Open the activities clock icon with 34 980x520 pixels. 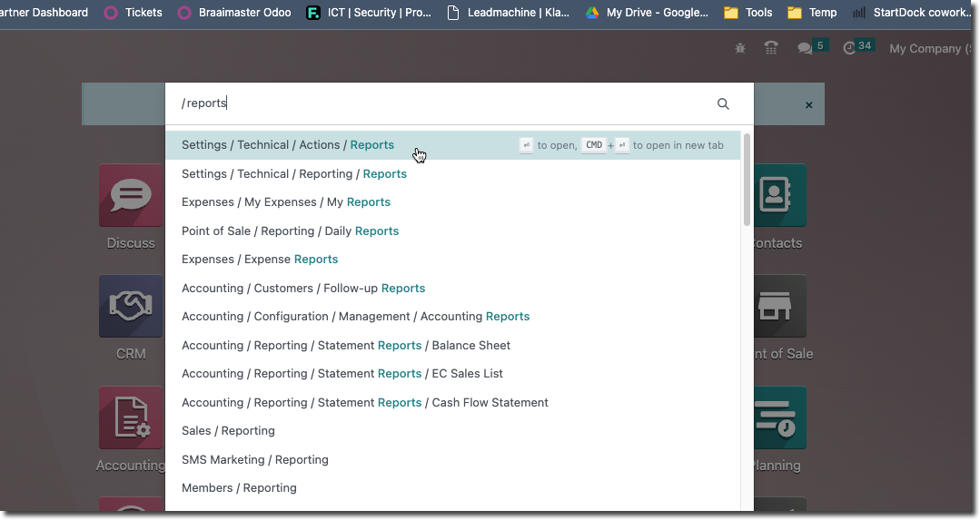tap(857, 47)
